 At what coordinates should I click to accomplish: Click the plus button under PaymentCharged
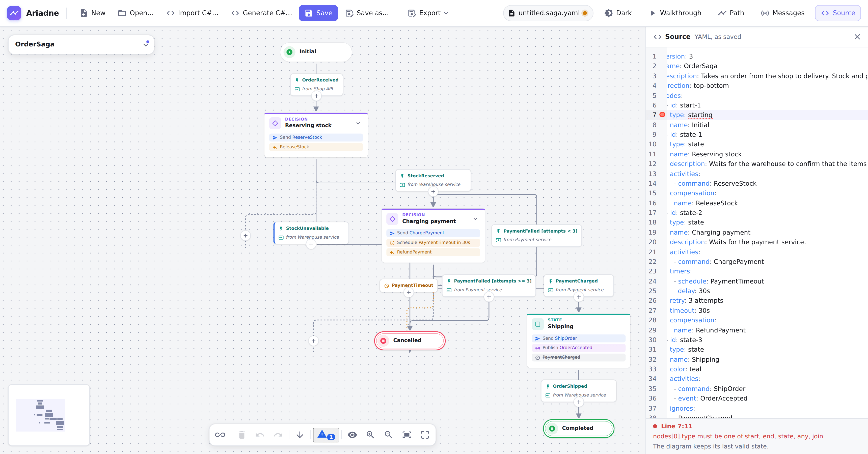coord(579,297)
